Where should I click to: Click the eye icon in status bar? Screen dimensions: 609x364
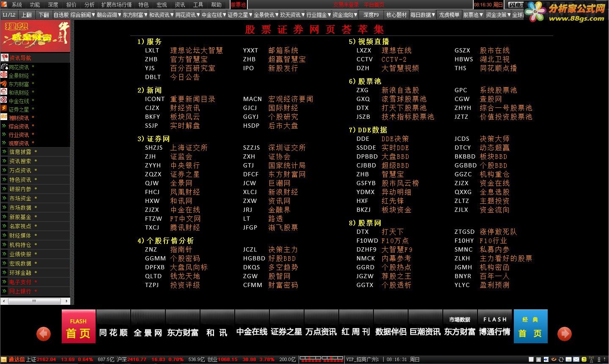(554, 359)
